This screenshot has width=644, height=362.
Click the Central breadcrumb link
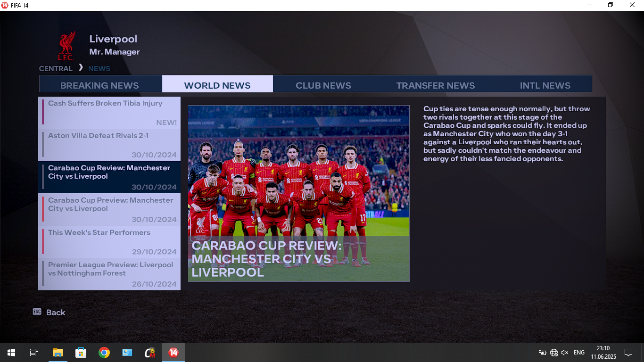[56, 68]
